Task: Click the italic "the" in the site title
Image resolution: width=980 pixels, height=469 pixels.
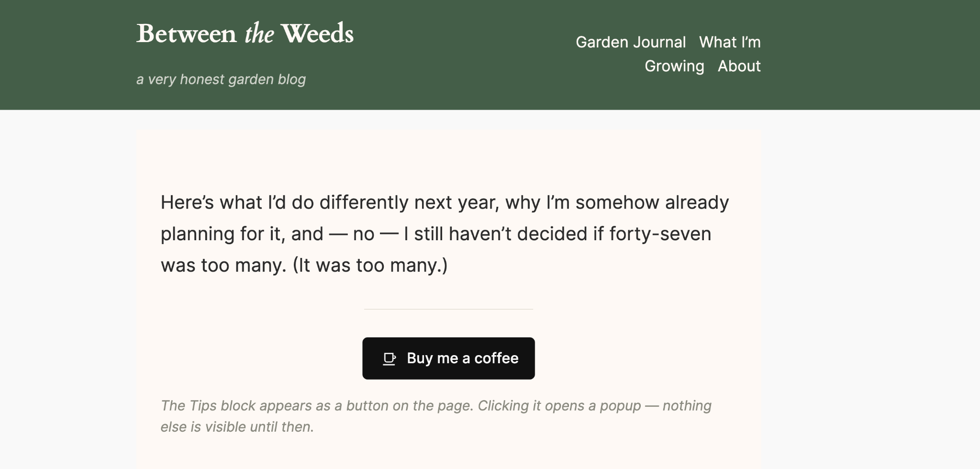Action: pyautogui.click(x=259, y=34)
